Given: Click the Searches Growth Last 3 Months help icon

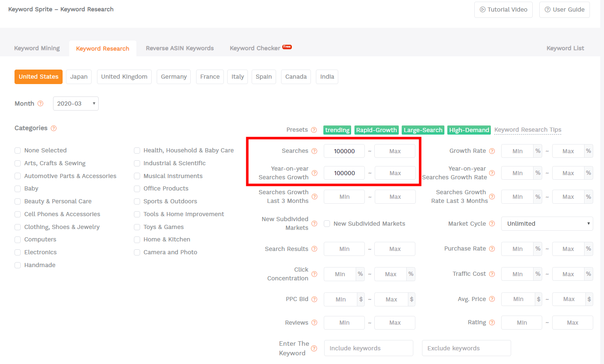Looking at the screenshot, I should (314, 197).
